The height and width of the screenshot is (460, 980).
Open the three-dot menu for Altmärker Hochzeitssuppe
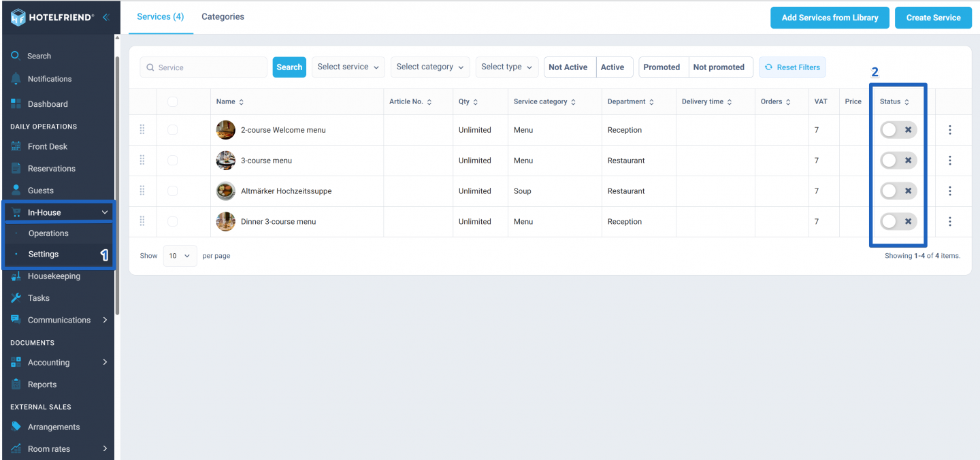[x=950, y=191]
